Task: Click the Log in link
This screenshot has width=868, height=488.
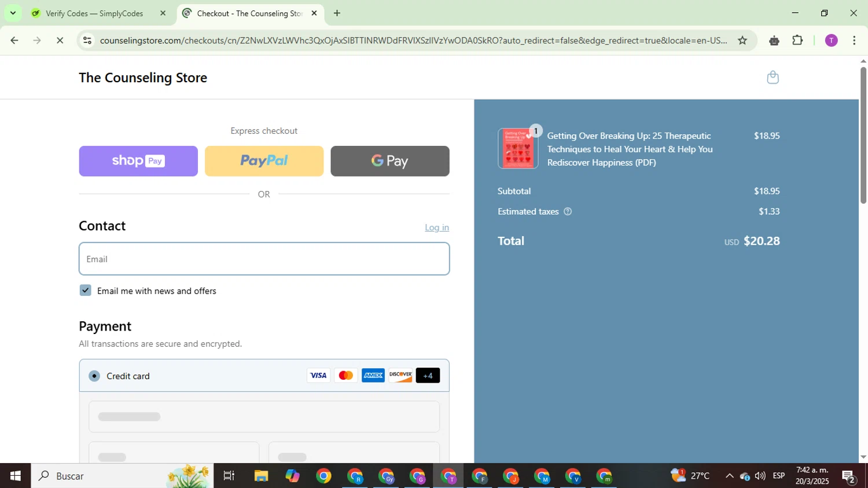Action: pos(437,228)
